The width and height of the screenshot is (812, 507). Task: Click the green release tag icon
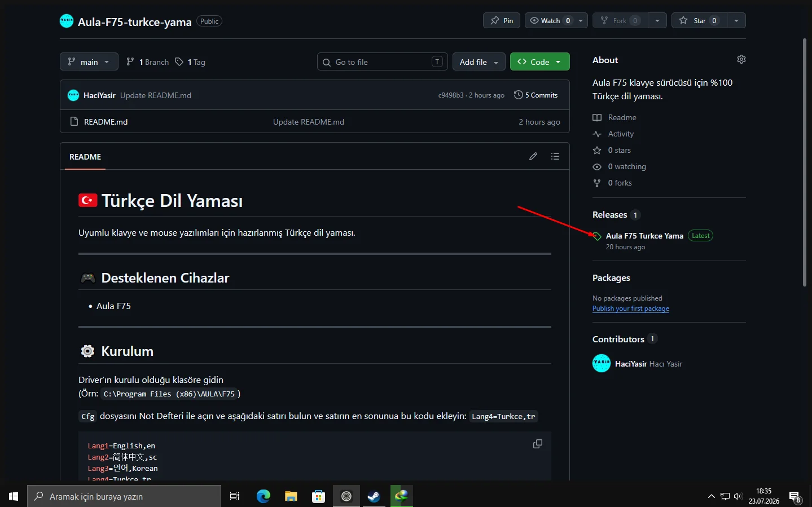[597, 236]
